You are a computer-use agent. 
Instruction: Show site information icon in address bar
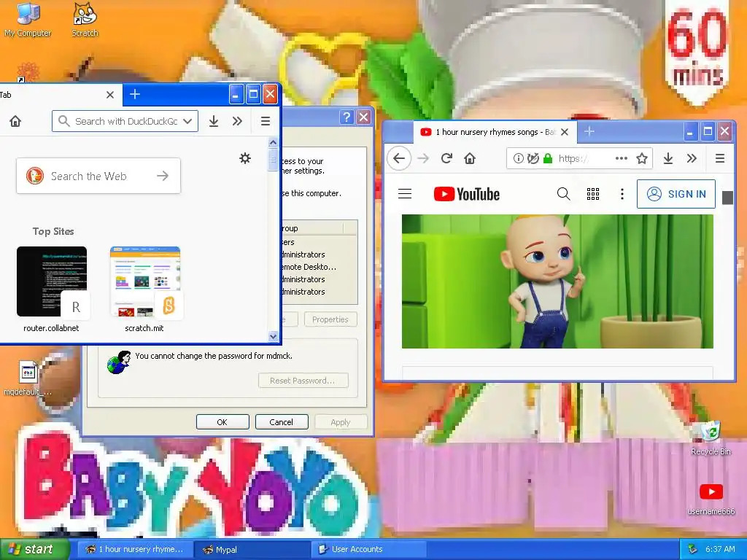[x=519, y=158]
